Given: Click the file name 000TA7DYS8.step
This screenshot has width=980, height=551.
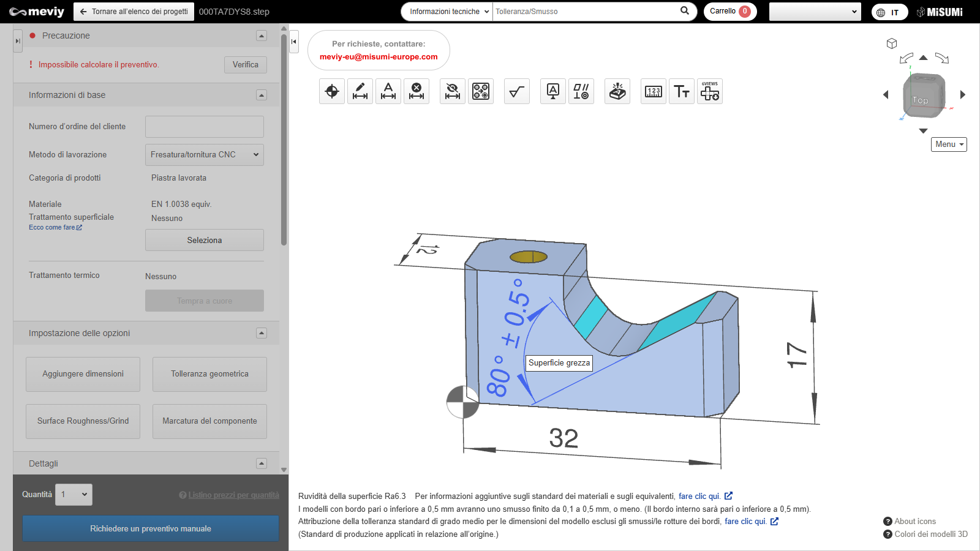Looking at the screenshot, I should pos(234,12).
